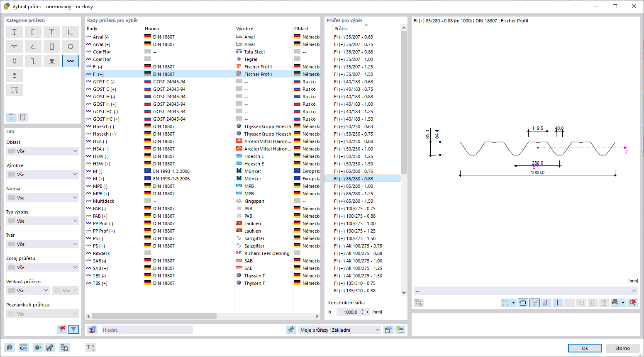Clear the filter with red X funnel
Image resolution: width=644 pixels, height=357 pixels.
62,329
